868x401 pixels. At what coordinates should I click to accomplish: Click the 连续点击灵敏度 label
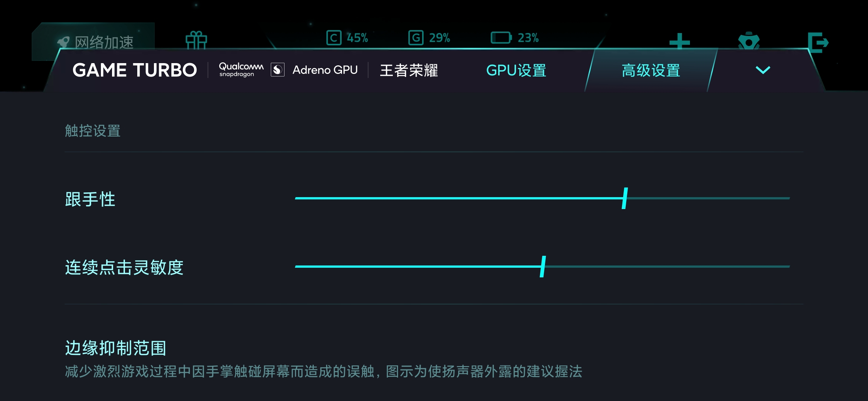(124, 267)
